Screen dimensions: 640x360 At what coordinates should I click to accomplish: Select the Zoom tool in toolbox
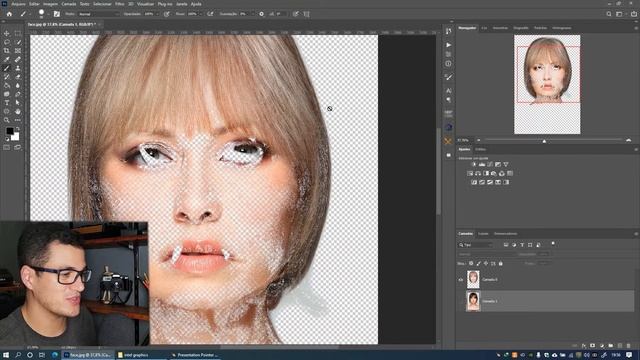click(x=7, y=120)
